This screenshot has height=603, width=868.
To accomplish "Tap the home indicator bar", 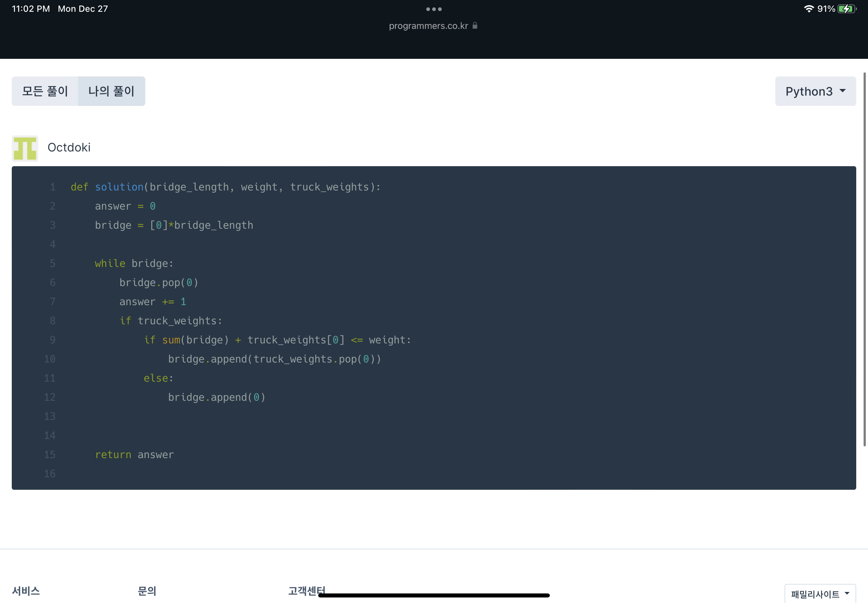I will pos(434,595).
